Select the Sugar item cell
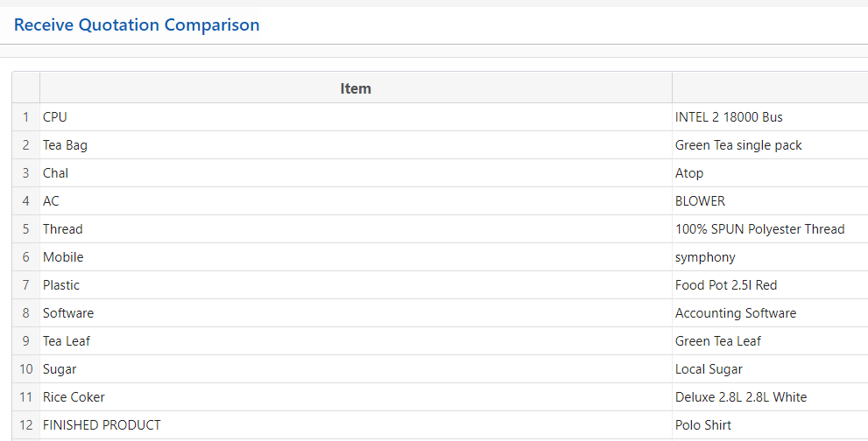The height and width of the screenshot is (441, 868). tap(356, 369)
